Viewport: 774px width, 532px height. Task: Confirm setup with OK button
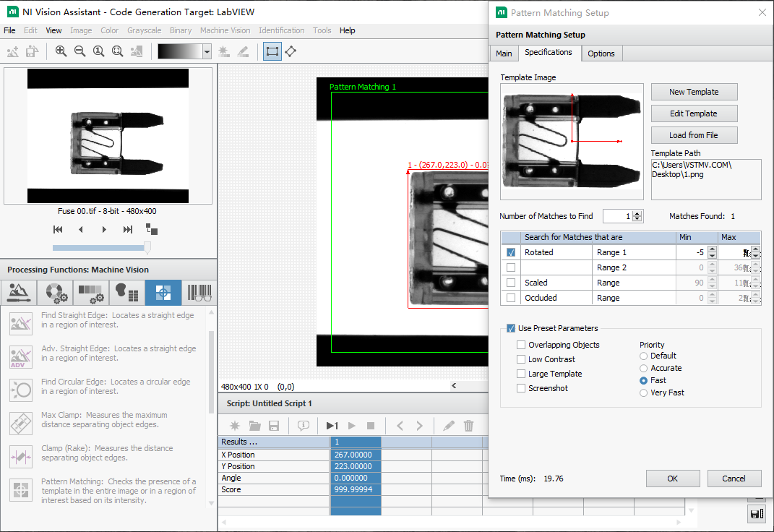coord(673,479)
